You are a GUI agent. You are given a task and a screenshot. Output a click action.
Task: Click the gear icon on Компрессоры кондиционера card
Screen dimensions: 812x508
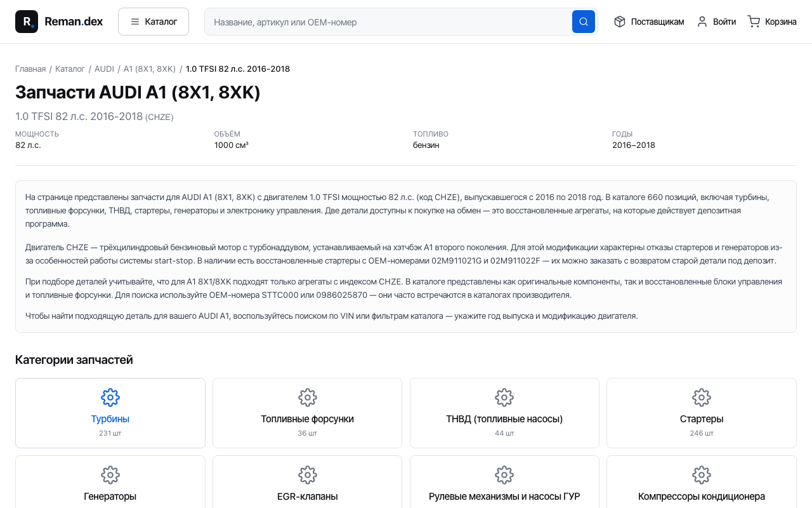click(x=702, y=475)
